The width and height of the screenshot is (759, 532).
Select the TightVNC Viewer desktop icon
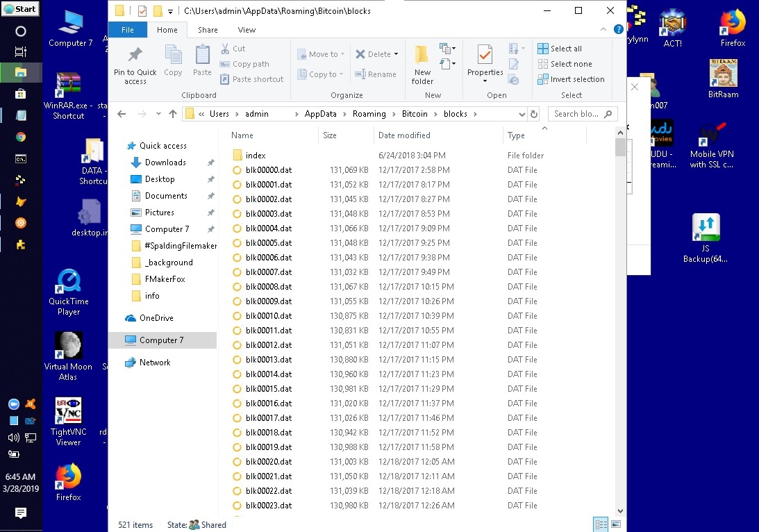[68, 422]
